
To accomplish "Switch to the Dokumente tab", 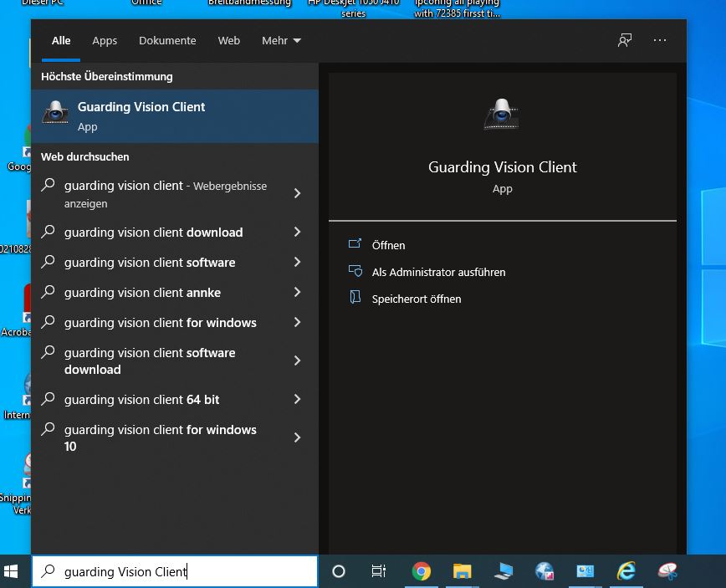I will click(x=167, y=41).
